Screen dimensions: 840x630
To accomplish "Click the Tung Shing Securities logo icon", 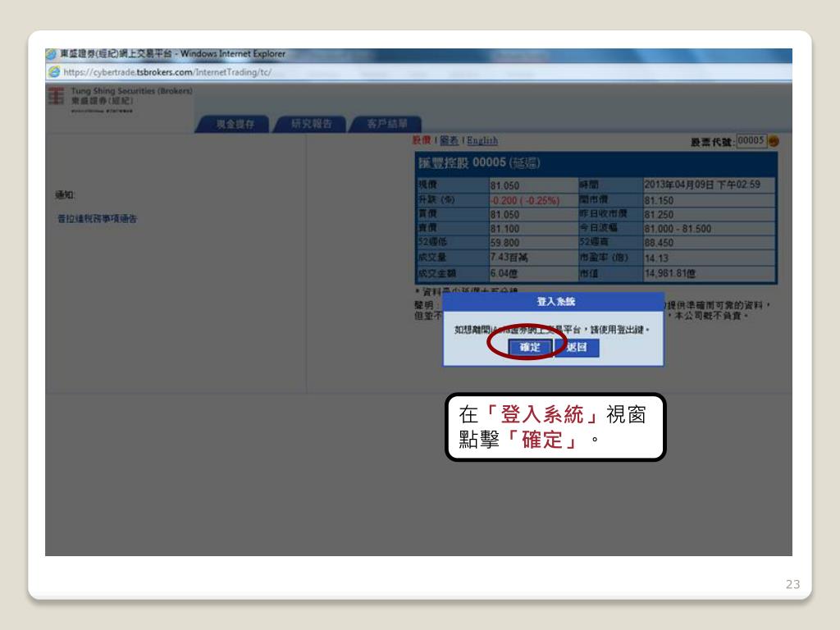I will click(x=57, y=96).
